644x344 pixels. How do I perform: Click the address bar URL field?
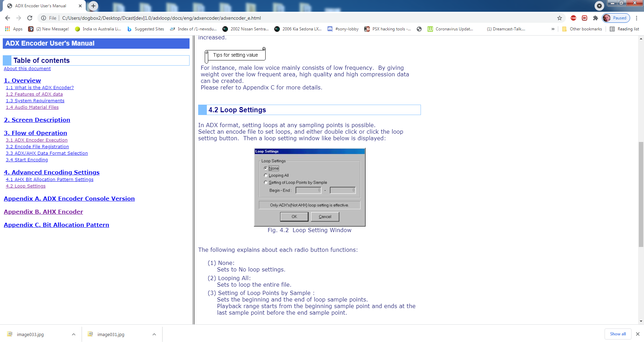304,18
